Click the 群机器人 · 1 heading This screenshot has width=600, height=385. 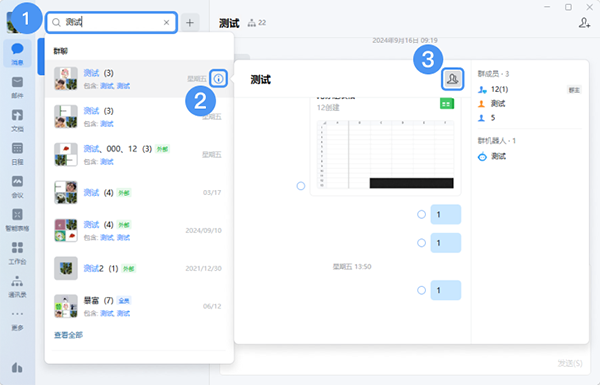pyautogui.click(x=497, y=141)
